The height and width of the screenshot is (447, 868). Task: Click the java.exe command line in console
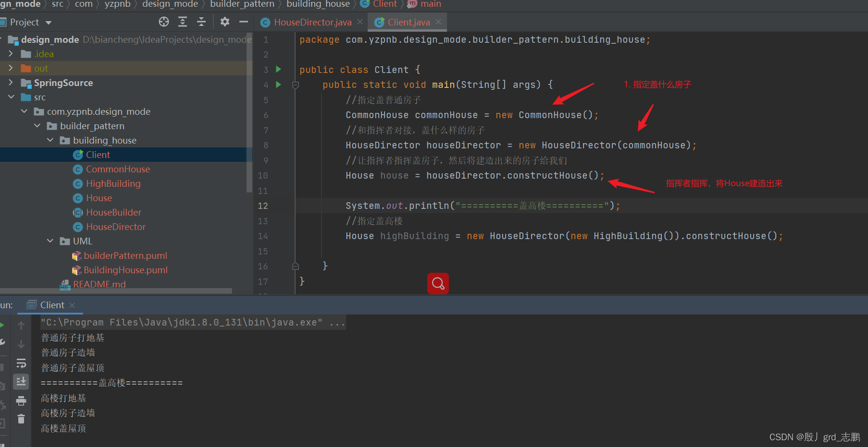coord(193,322)
